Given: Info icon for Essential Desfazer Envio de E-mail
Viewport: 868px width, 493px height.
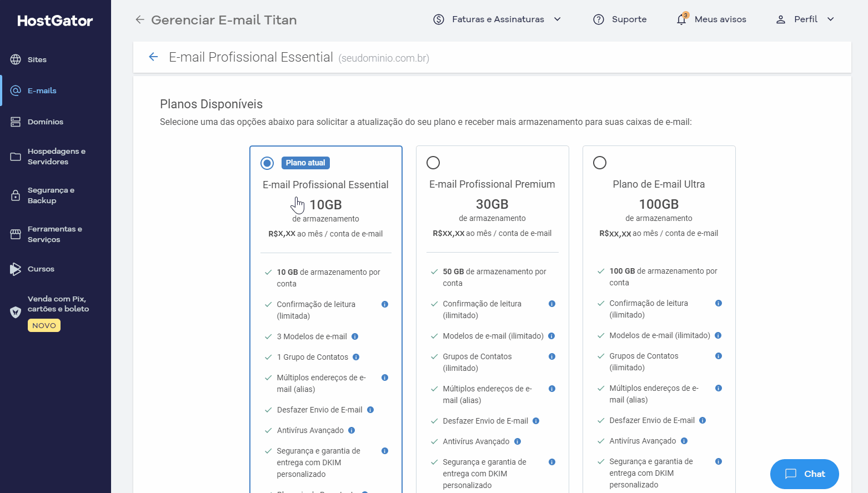Looking at the screenshot, I should click(x=370, y=410).
